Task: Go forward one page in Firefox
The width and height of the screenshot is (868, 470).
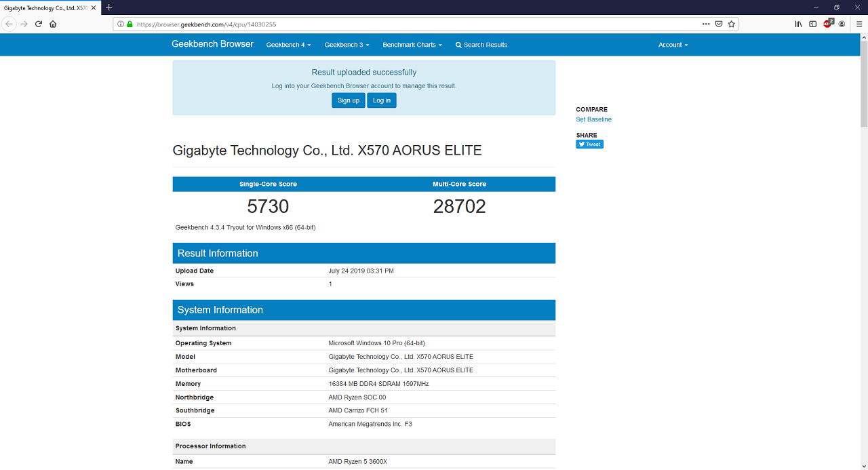Action: (24, 24)
